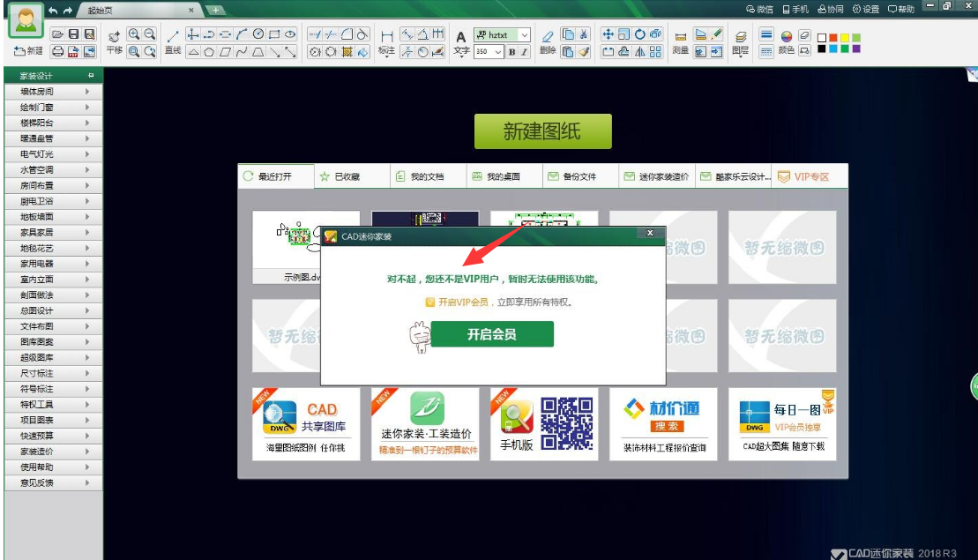Click the print icon in toolbar
978x560 pixels.
57,51
